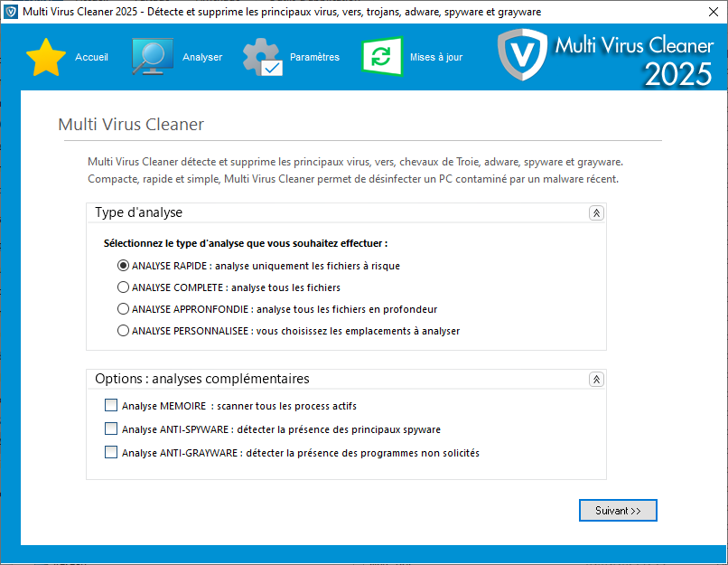This screenshot has height=565, width=728.
Task: Click the 2025 banner text
Action: (x=677, y=75)
